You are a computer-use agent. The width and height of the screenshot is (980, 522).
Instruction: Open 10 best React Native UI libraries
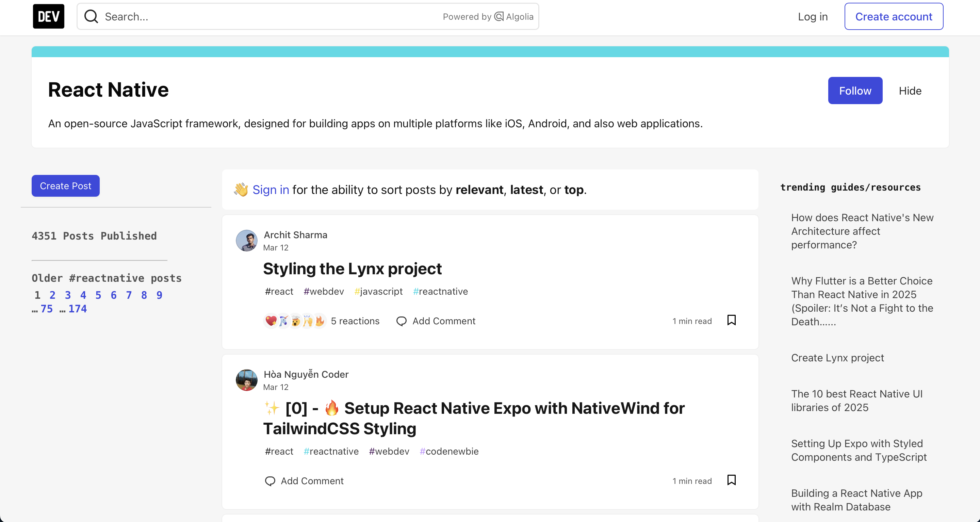click(857, 401)
